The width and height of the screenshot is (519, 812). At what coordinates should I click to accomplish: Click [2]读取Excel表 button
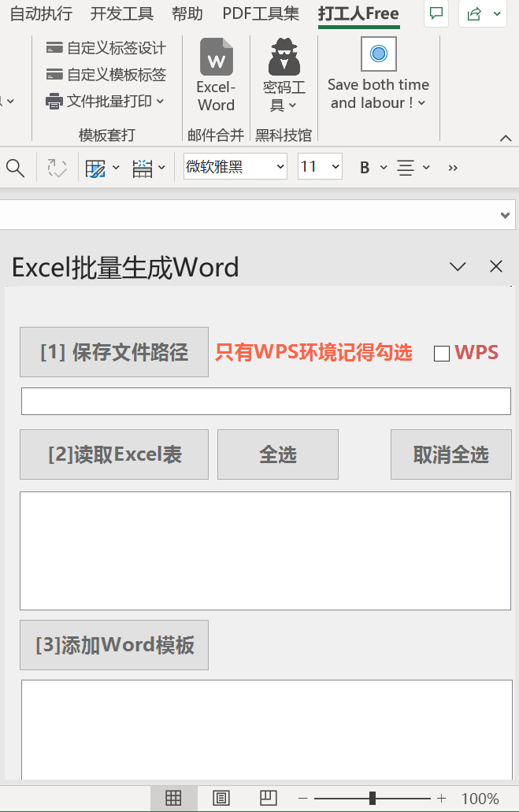tap(114, 454)
